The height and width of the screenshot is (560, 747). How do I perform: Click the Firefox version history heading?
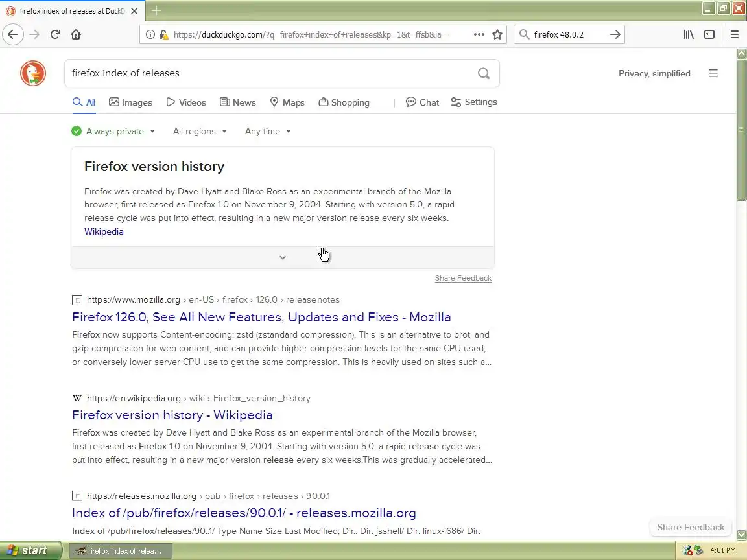click(x=154, y=167)
